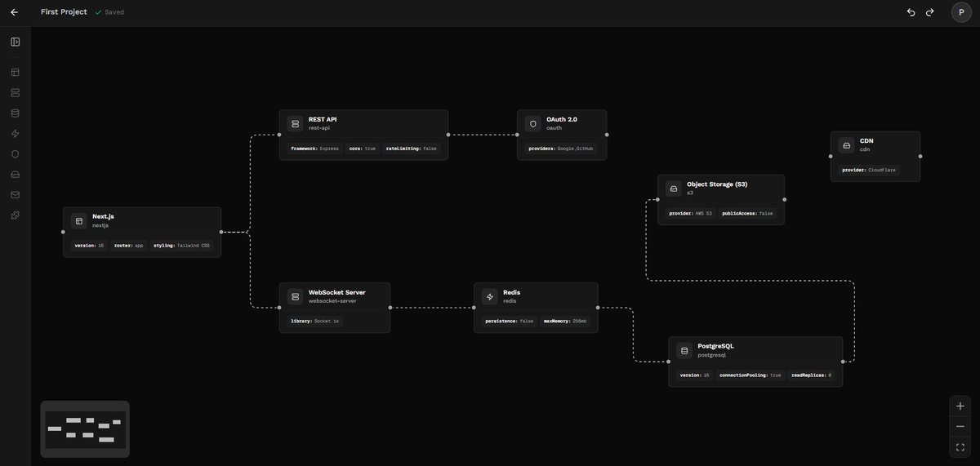
Task: Click the Object Storage right connection handle
Action: tap(784, 199)
